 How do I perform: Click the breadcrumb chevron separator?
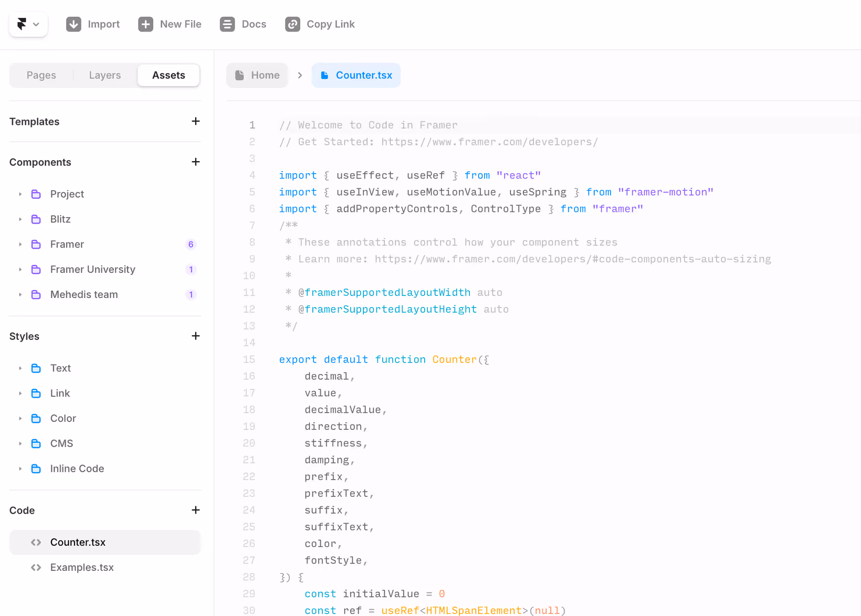point(300,75)
